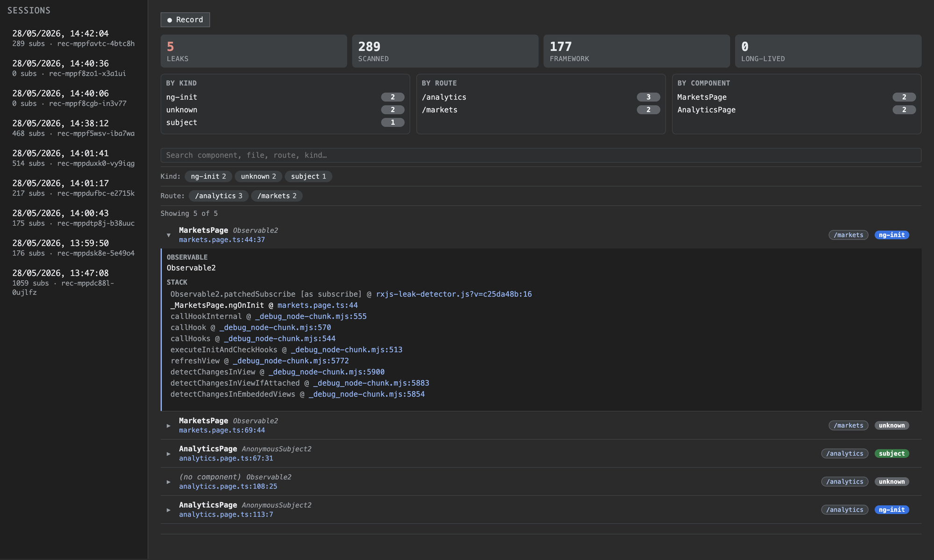Click the unknown badge on markets.page.ts:69:44 row
934x560 pixels.
click(x=891, y=425)
